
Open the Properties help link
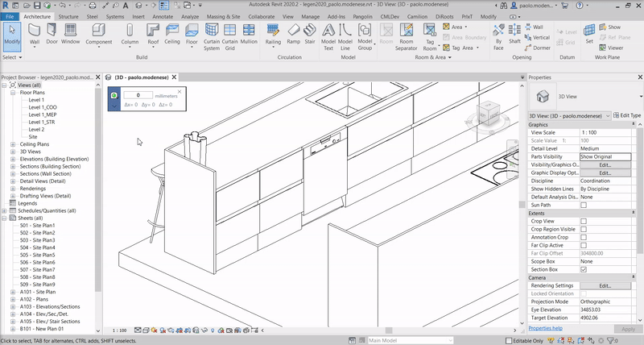[x=546, y=328]
